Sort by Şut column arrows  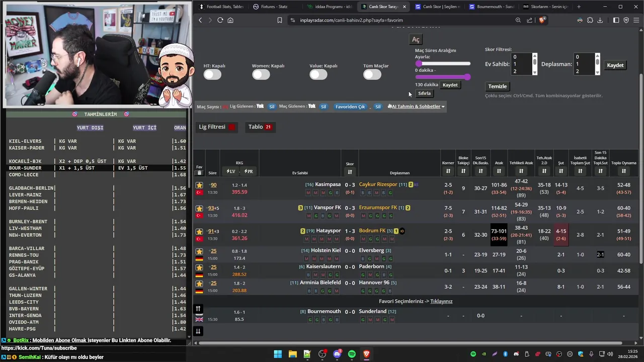point(561,171)
